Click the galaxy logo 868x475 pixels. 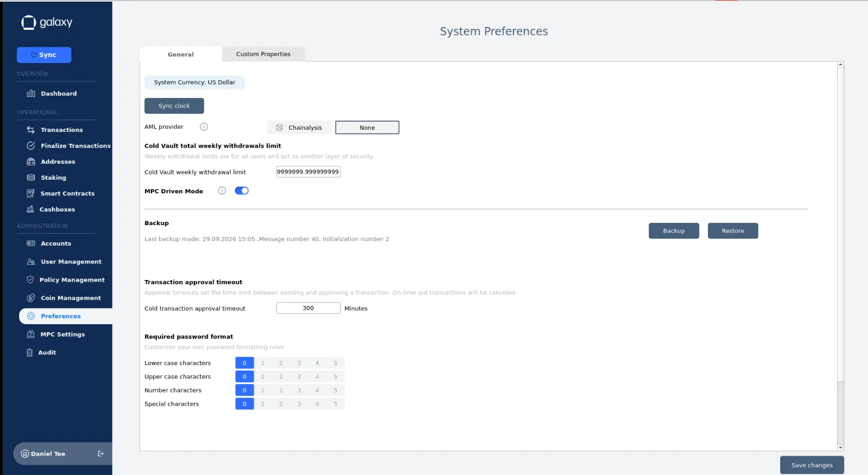[47, 22]
